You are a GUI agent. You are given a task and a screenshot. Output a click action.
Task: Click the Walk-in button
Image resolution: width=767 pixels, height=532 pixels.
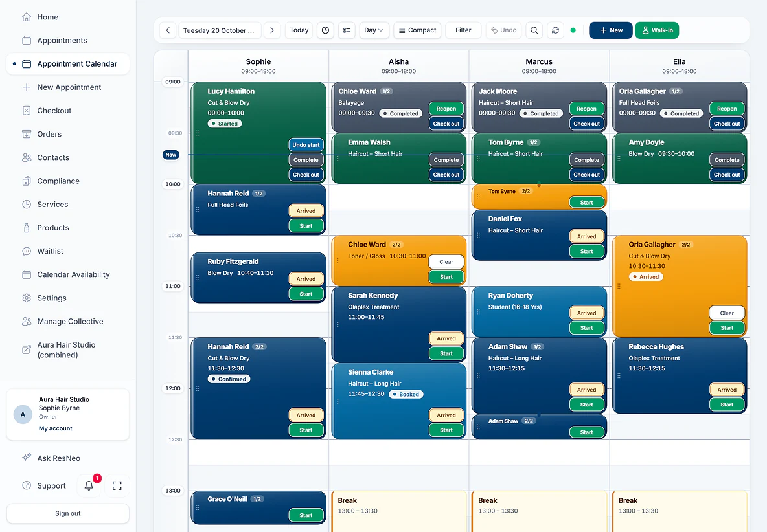[657, 30]
